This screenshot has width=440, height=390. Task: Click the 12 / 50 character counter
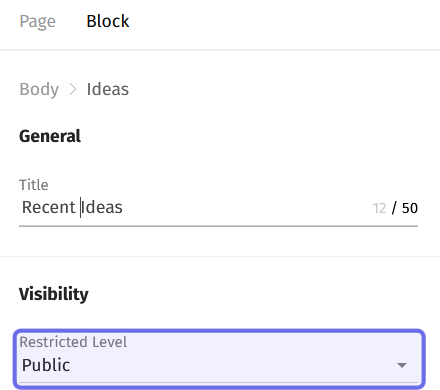395,208
